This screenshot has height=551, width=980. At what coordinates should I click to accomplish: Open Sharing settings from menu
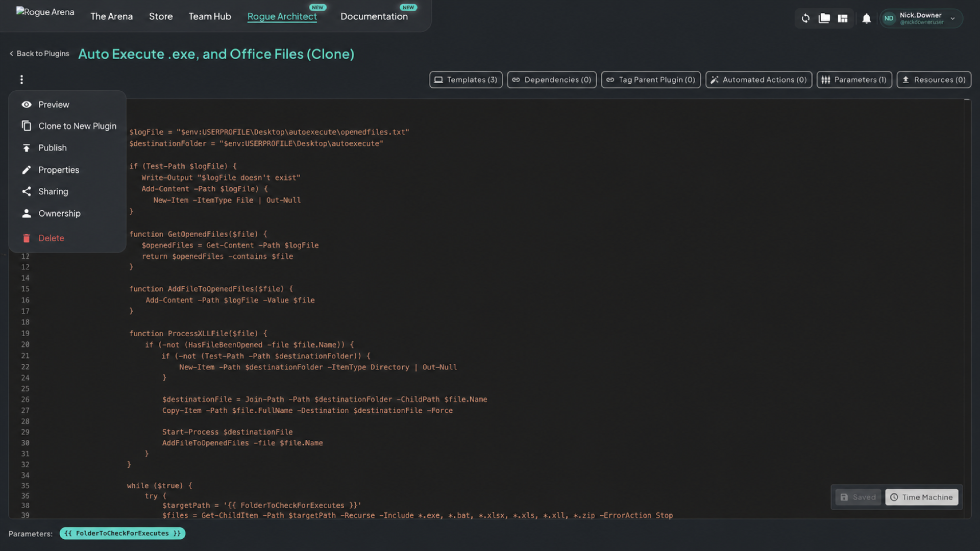point(67,191)
